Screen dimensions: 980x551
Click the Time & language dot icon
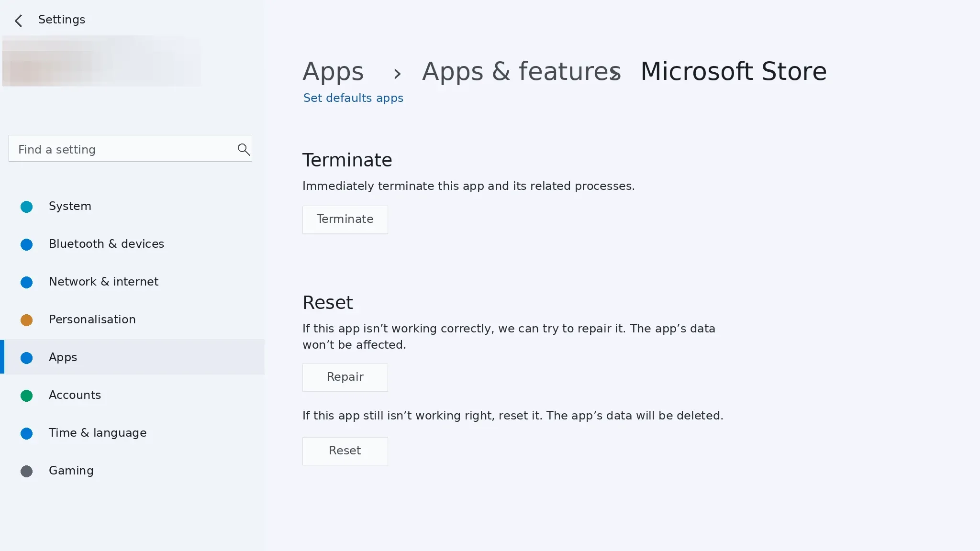[x=26, y=433]
